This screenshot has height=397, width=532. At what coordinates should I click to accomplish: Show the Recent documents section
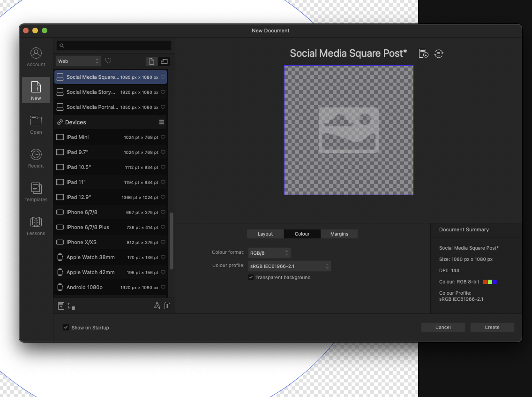coord(36,158)
